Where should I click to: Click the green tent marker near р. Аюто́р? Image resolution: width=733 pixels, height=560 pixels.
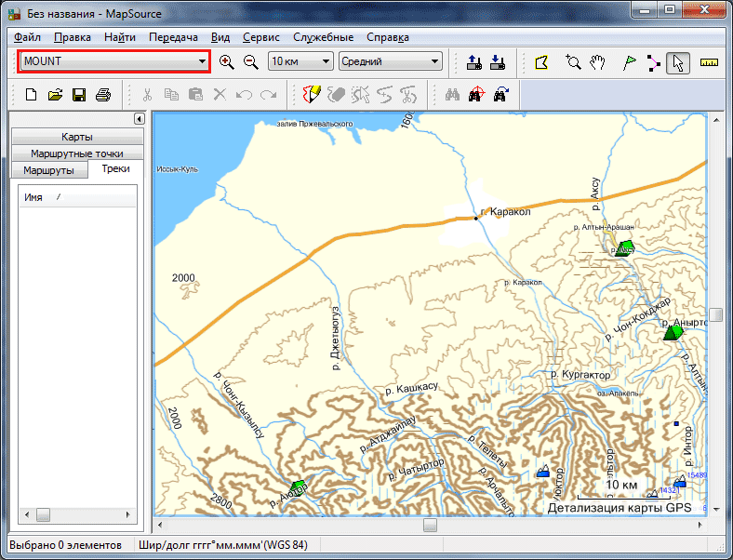pyautogui.click(x=298, y=488)
